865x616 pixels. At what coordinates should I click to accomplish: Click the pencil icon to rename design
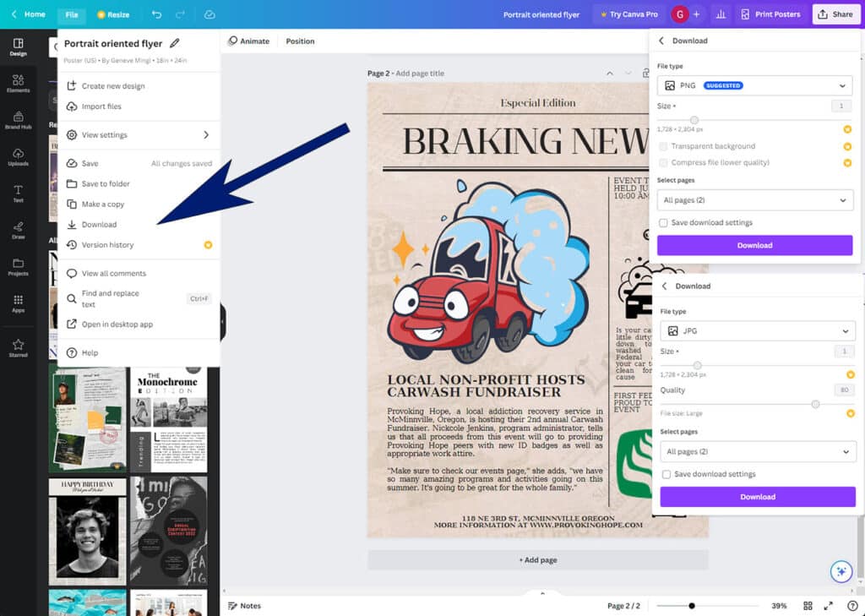coord(175,43)
